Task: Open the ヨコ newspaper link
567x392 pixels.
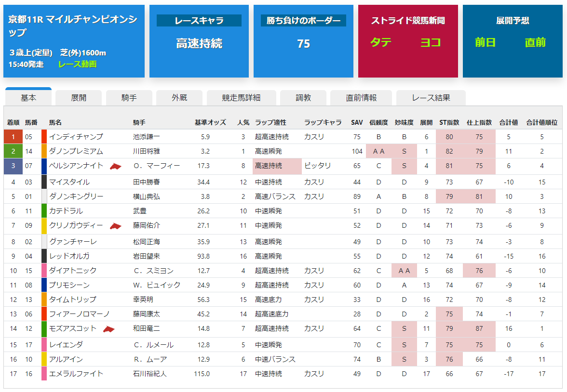Action: [430, 42]
